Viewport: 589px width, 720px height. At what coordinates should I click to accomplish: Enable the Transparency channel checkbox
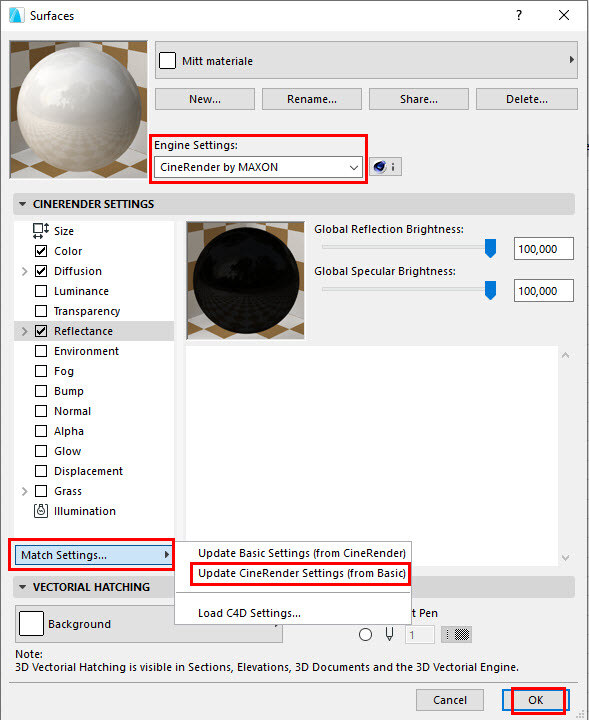tap(41, 311)
